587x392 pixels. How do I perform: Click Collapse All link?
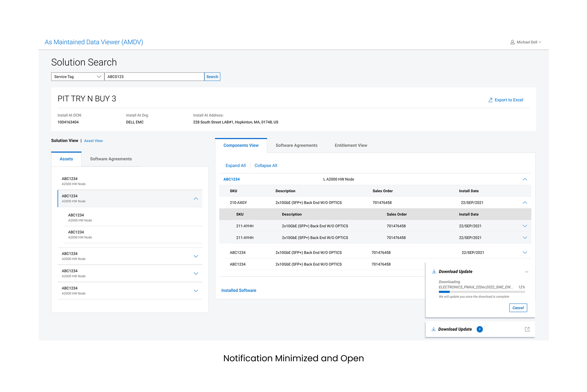point(266,165)
